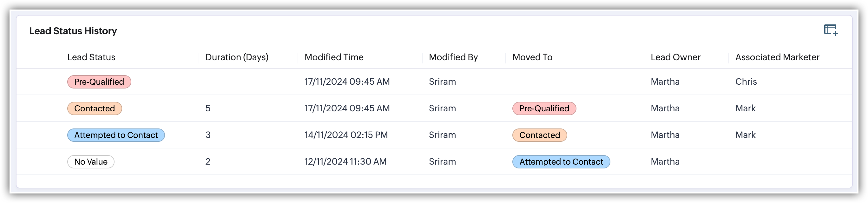Image resolution: width=868 pixels, height=203 pixels.
Task: Click the 12/11/2024 11:30 AM timestamp
Action: (345, 161)
